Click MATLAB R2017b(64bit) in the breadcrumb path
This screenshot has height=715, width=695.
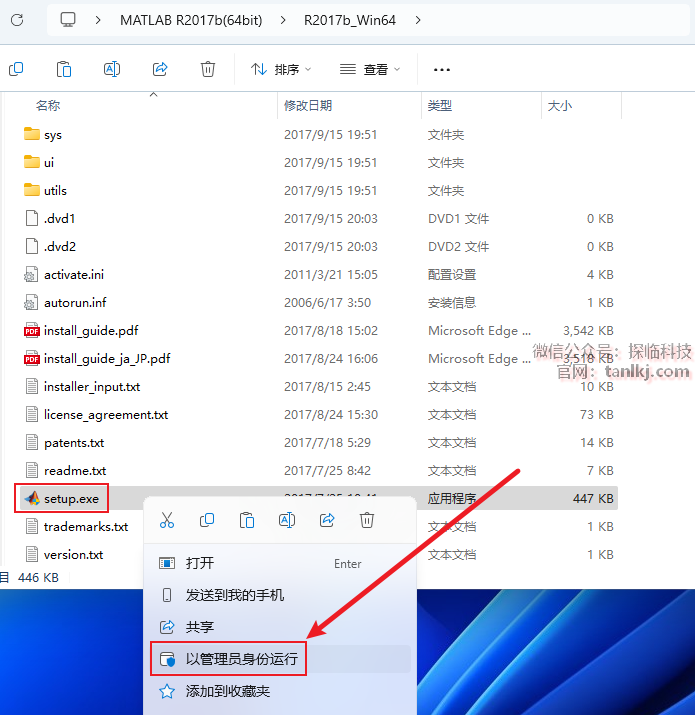pos(191,20)
